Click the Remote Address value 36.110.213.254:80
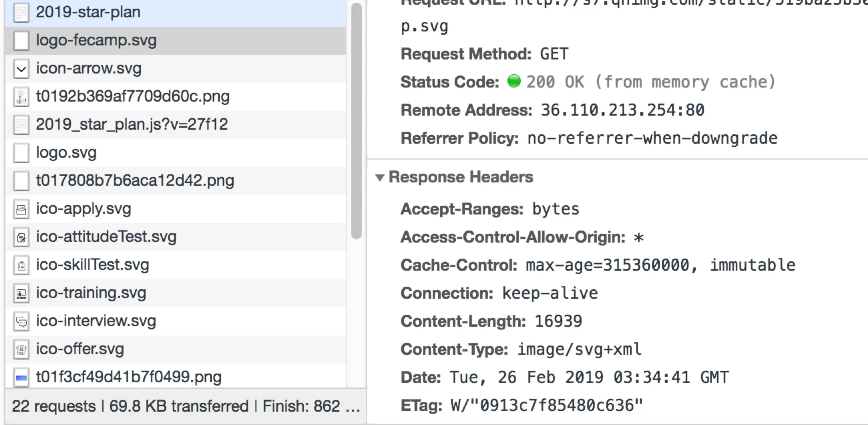The image size is (868, 425). point(622,110)
